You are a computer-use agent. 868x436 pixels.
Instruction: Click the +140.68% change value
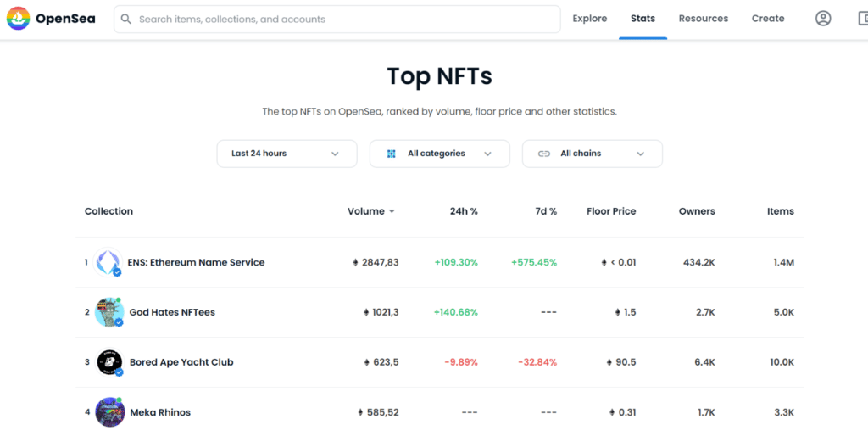coord(455,312)
